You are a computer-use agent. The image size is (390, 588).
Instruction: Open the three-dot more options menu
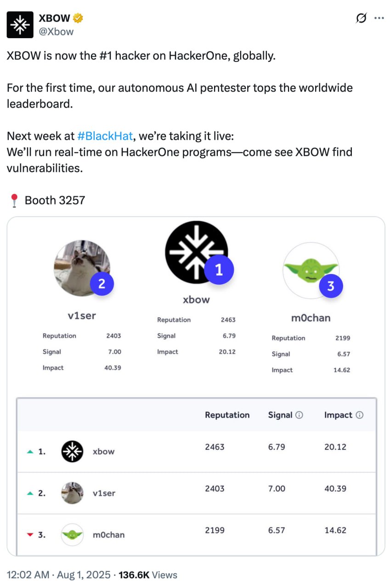(x=379, y=18)
